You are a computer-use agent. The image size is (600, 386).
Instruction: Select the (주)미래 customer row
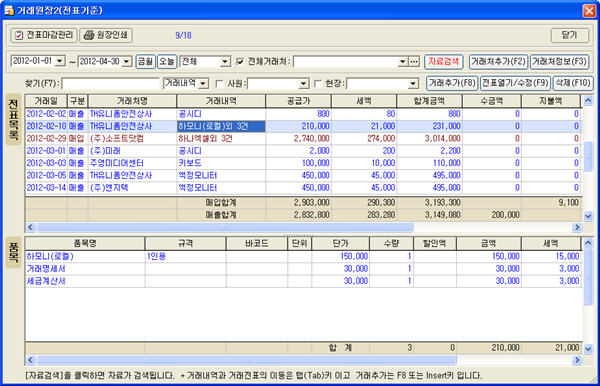[303, 151]
